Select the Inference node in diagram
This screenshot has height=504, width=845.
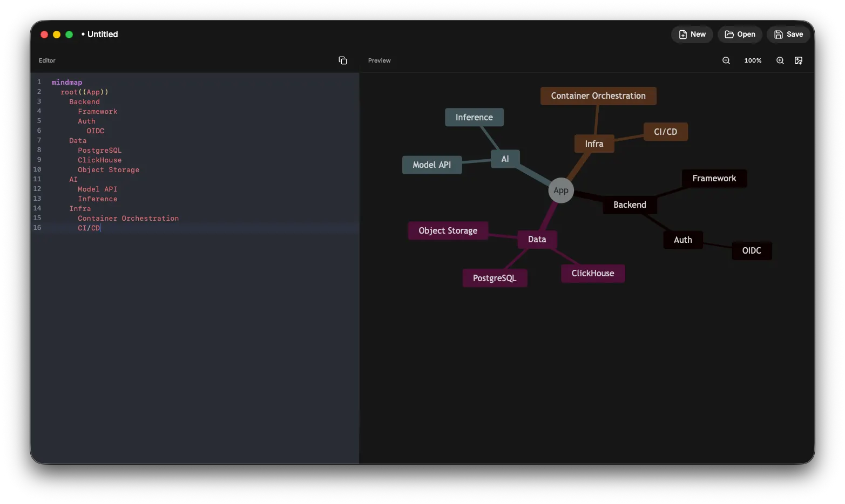point(474,118)
